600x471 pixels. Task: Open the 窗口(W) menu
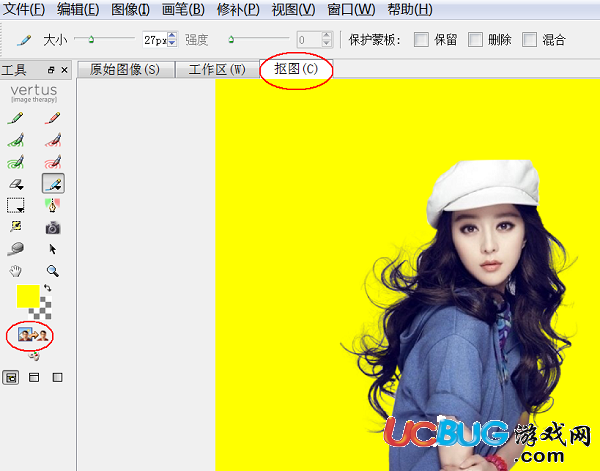pyautogui.click(x=351, y=9)
